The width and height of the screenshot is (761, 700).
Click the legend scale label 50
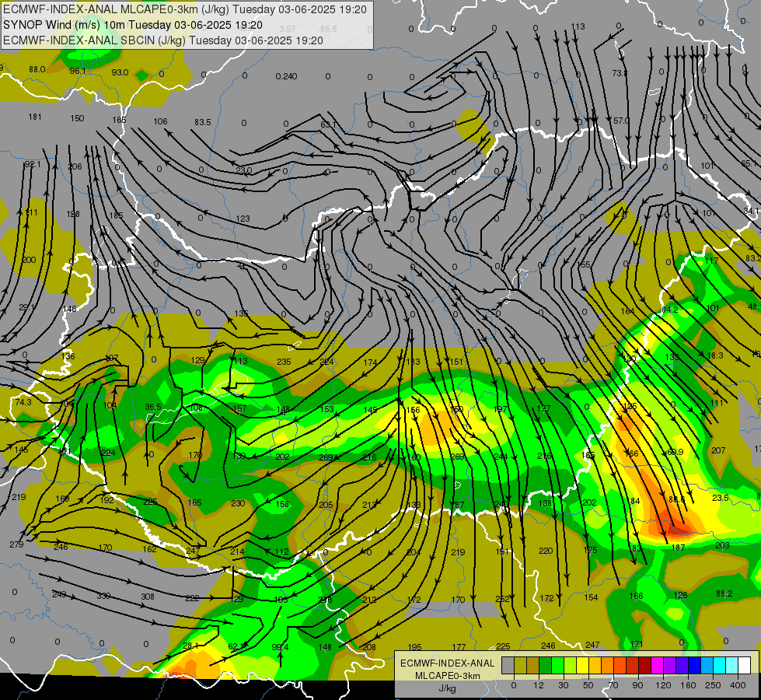pyautogui.click(x=588, y=685)
